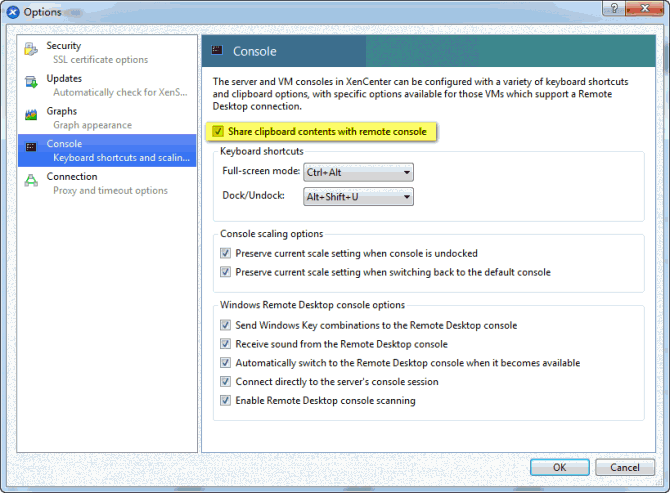The height and width of the screenshot is (493, 670).
Task: Click the 'Dock/Undock:' label
Action: coord(253,195)
